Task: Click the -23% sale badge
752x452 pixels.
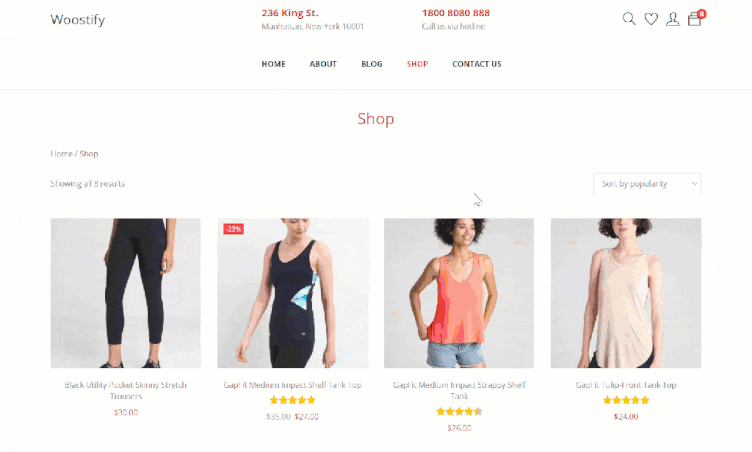Action: 234,229
